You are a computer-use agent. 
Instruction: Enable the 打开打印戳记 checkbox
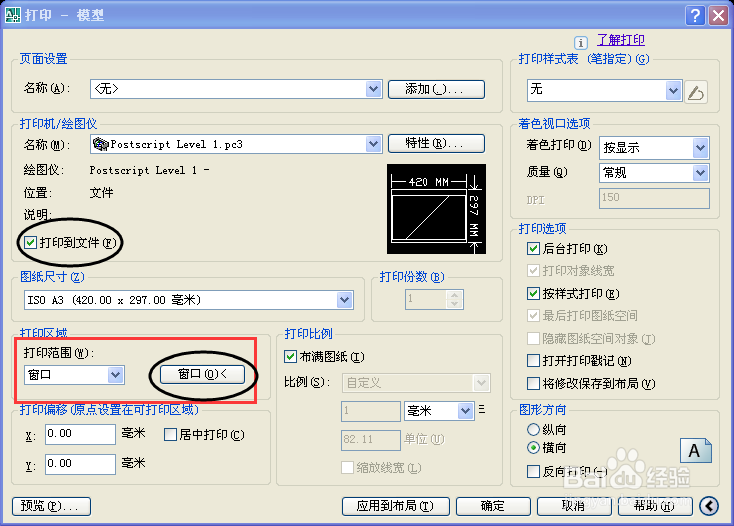tap(533, 360)
